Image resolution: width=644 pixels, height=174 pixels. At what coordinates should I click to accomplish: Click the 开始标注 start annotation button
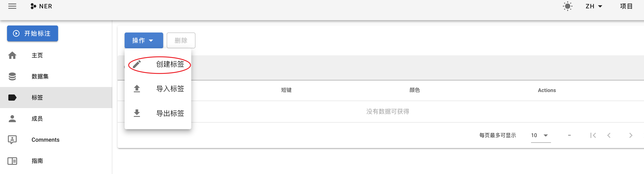pos(32,33)
